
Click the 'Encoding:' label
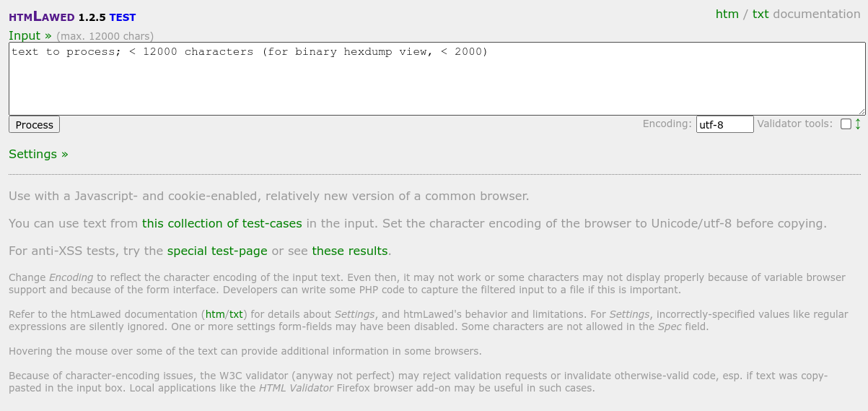click(x=667, y=124)
